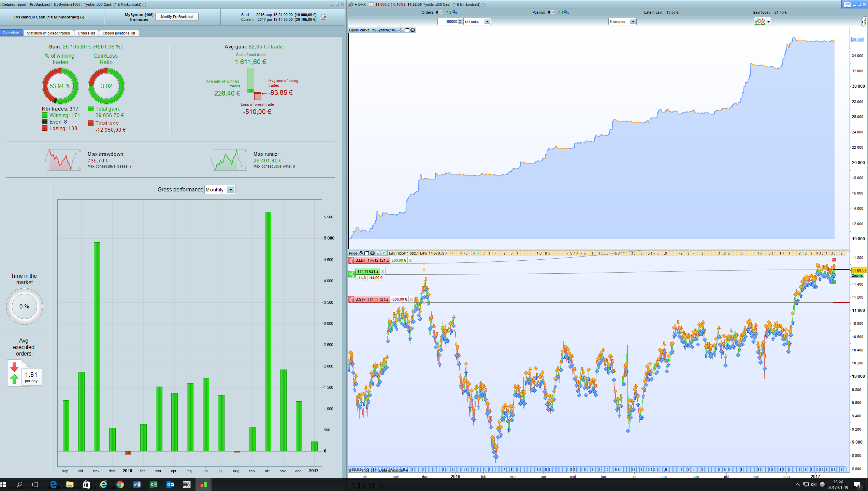
Task: Open the Orders list tab
Action: [86, 33]
